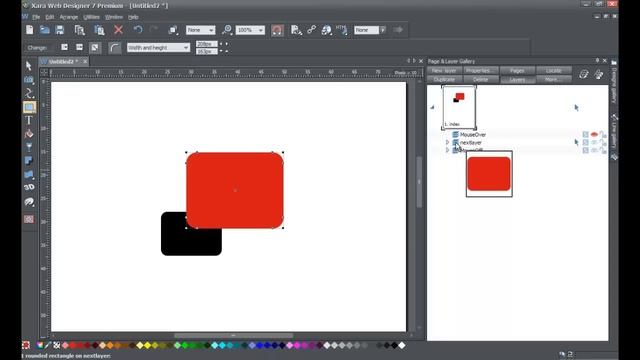Click the Delete button in gallery
The width and height of the screenshot is (640, 360).
(x=480, y=79)
